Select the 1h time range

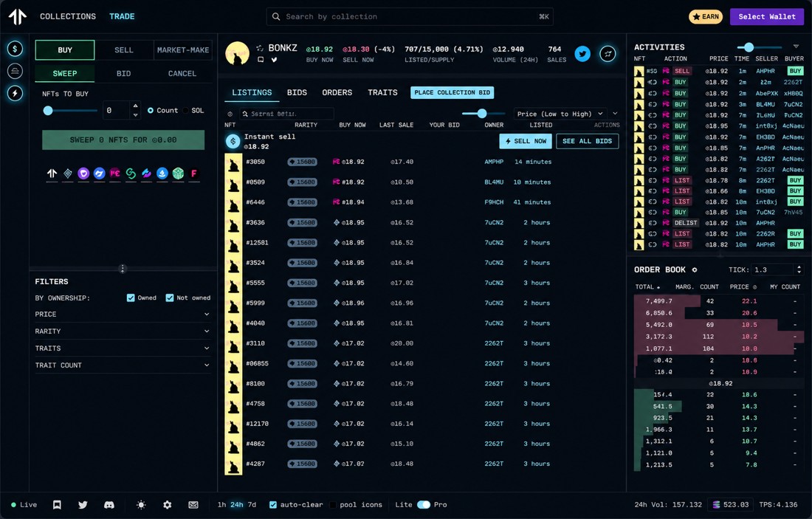pos(221,504)
